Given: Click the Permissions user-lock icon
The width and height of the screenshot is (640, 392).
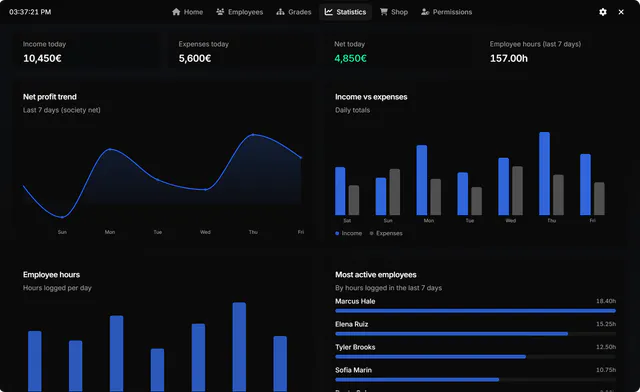Looking at the screenshot, I should point(425,12).
